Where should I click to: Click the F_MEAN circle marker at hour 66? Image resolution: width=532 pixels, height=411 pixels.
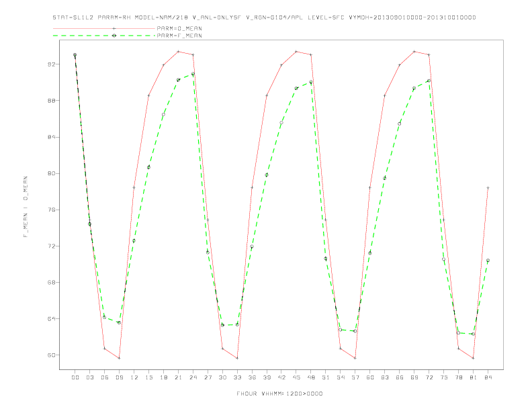point(400,124)
